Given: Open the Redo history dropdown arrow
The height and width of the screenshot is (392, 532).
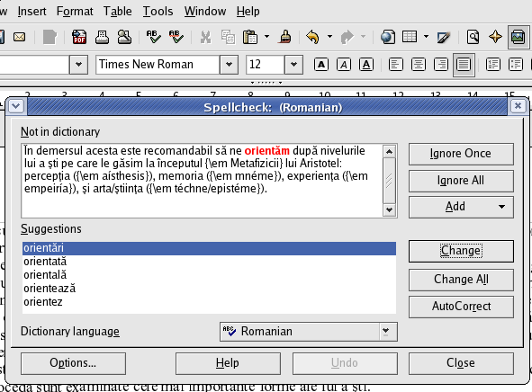Looking at the screenshot, I should coord(363,36).
